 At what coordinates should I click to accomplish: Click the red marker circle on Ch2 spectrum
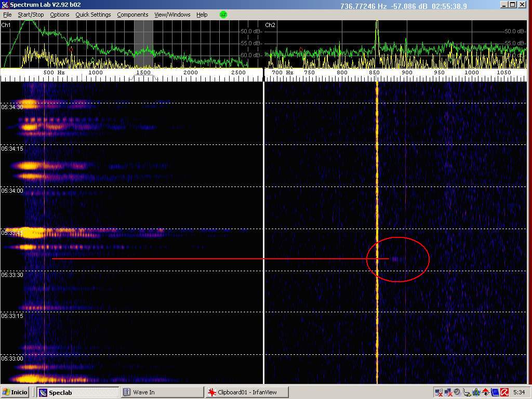[301, 50]
